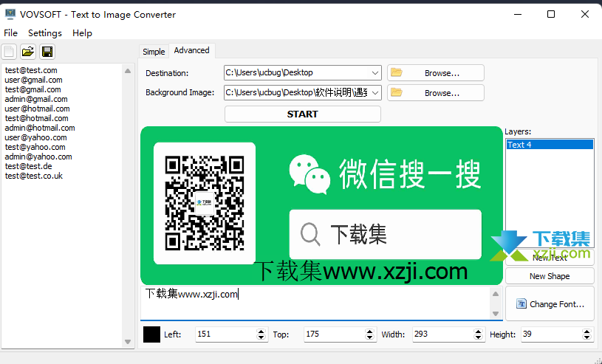602x364 pixels.
Task: Click text box scrollbar up arrow
Action: click(x=496, y=294)
